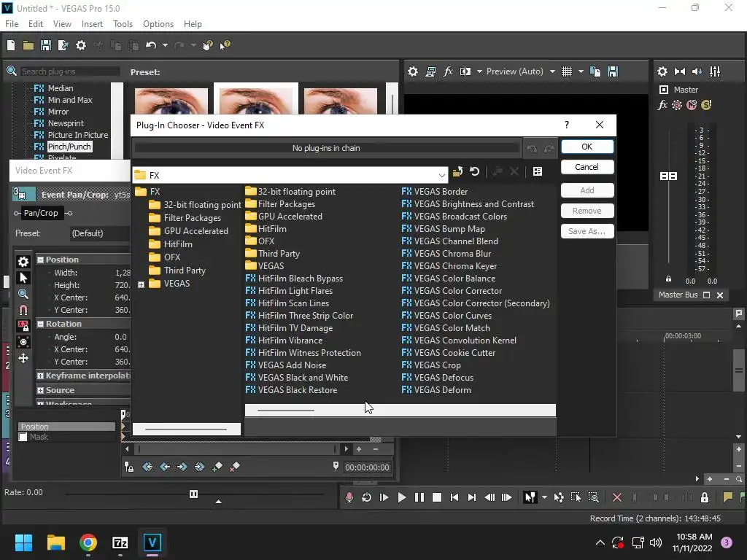Click the What's This help icon

225,45
